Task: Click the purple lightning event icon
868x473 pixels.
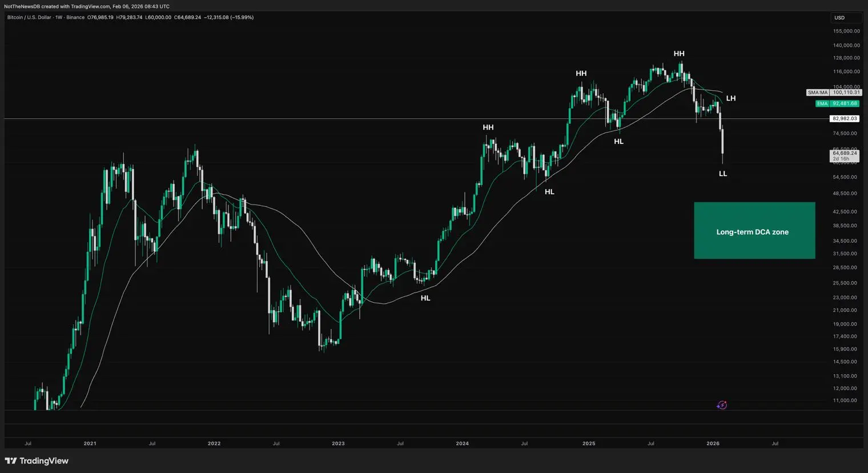Action: coord(722,405)
